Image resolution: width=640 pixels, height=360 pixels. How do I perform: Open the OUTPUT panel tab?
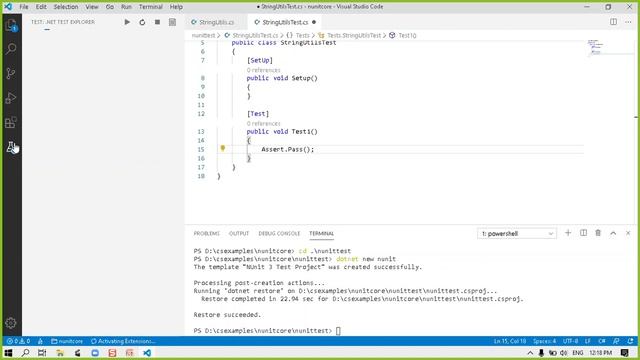coord(239,233)
